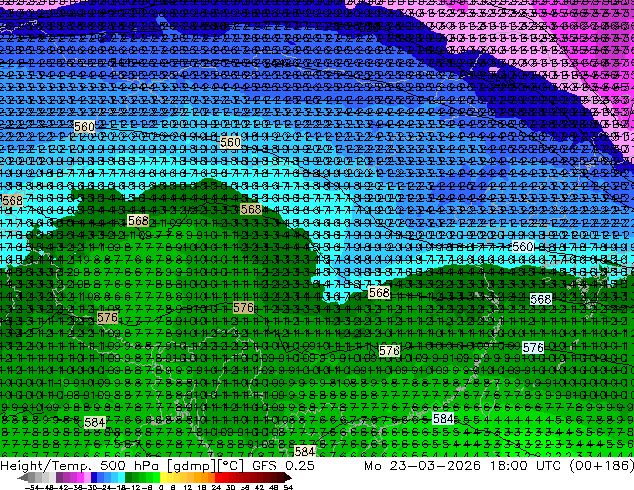The image size is (634, 490).
Task: Click the 'Height/Temp.' title text
Action: (x=45, y=465)
